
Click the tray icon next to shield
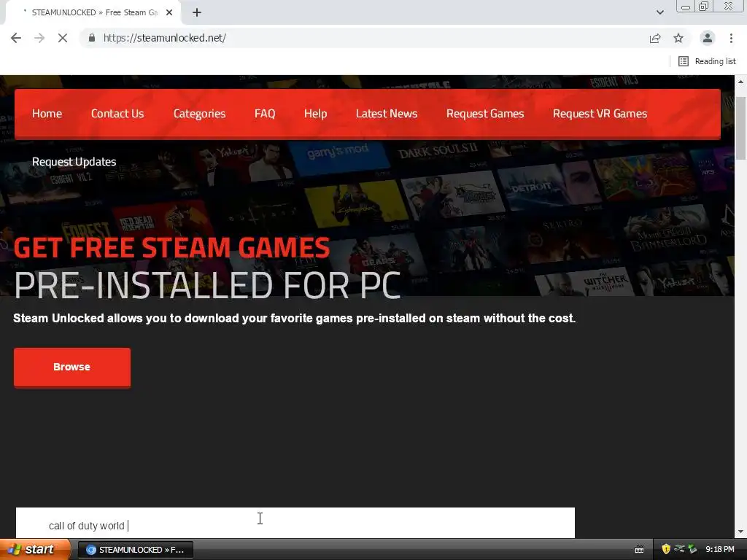point(679,549)
